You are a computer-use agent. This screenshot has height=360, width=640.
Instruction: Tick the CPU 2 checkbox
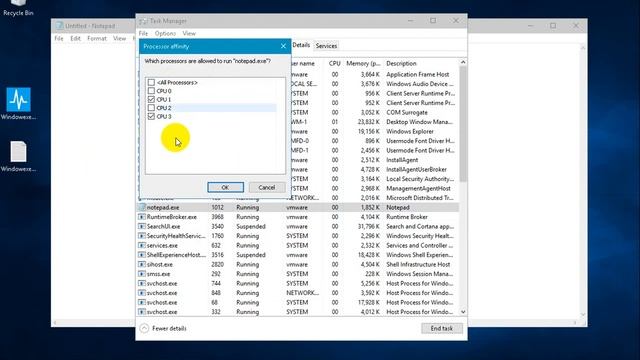(x=151, y=108)
